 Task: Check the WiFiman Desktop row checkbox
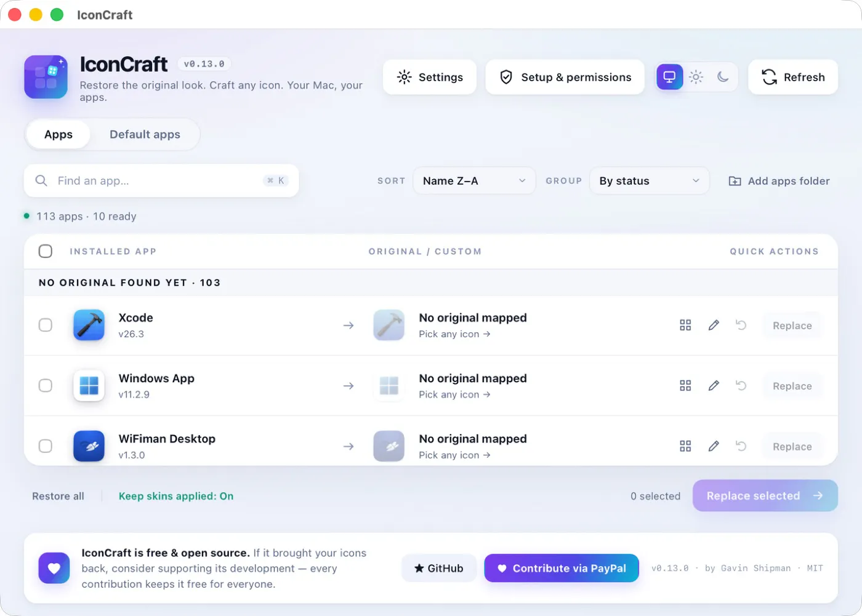(x=46, y=446)
